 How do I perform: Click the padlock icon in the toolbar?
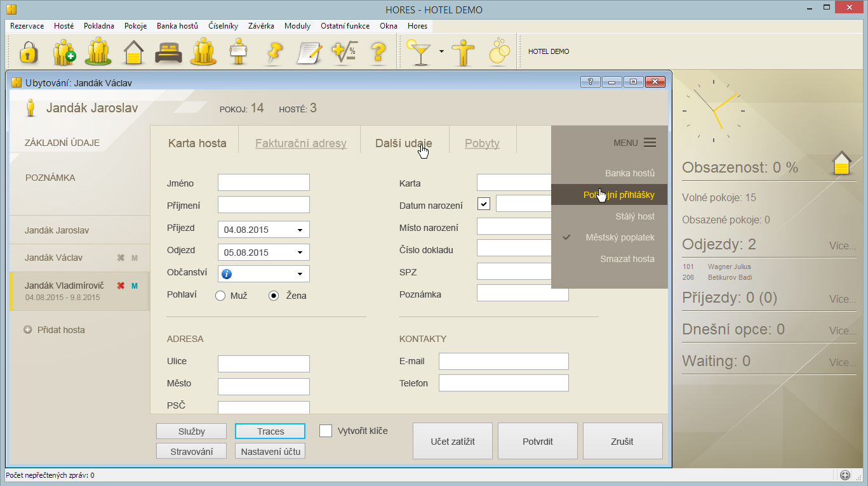(27, 51)
